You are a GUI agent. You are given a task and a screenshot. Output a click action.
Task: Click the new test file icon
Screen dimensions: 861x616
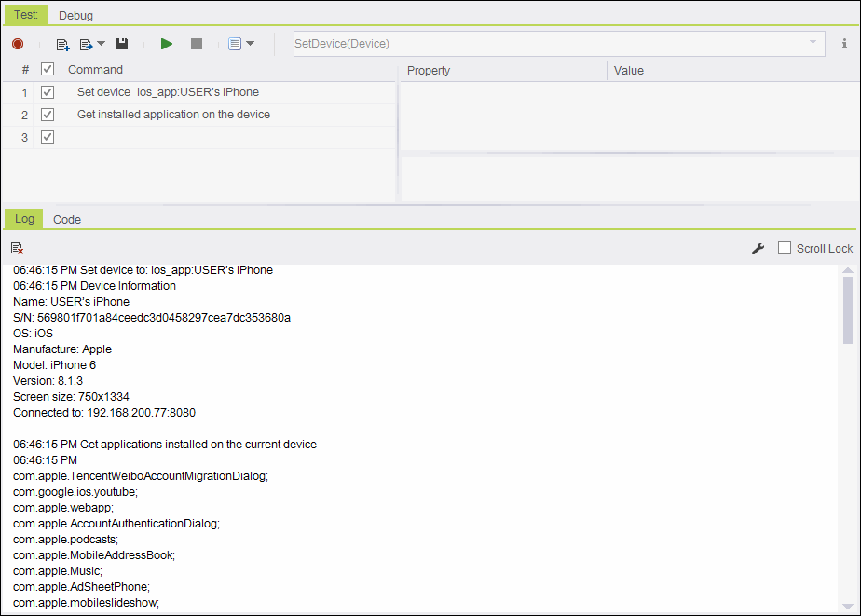pos(62,44)
